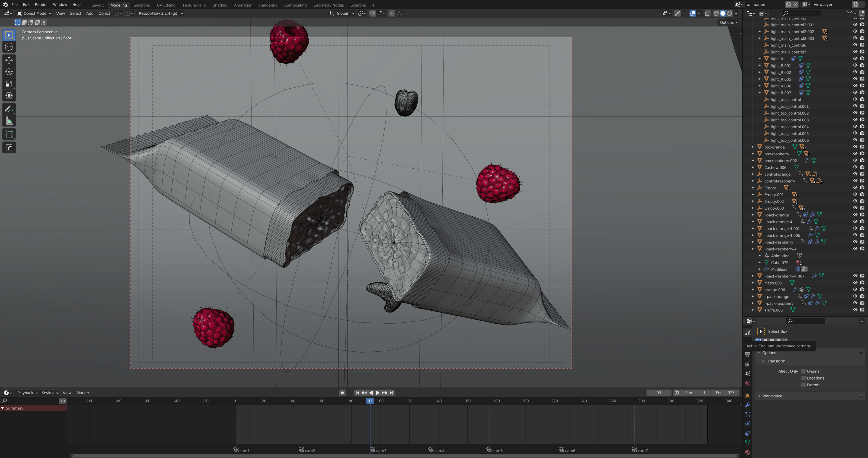Viewport: 868px width, 458px height.
Task: Open the Object Mode dropdown
Action: coord(34,14)
